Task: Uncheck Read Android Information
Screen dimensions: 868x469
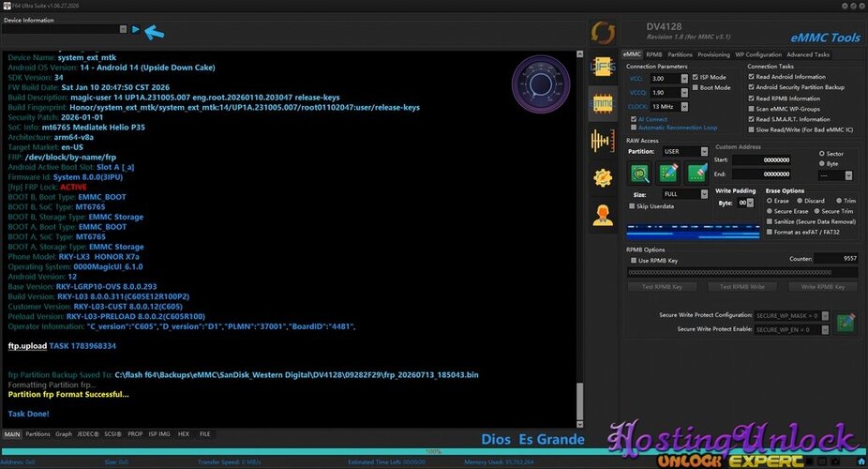Action: pyautogui.click(x=751, y=77)
